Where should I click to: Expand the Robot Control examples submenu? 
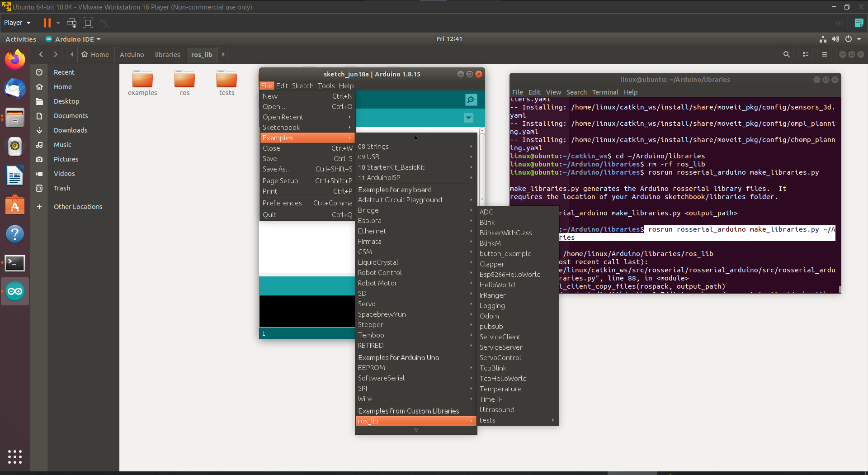click(x=380, y=272)
